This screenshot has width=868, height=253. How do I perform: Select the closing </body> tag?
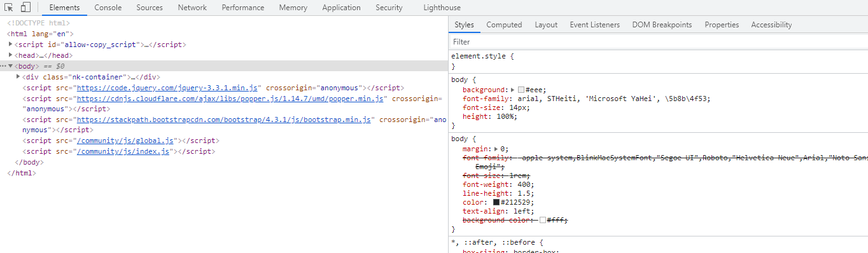tap(29, 162)
